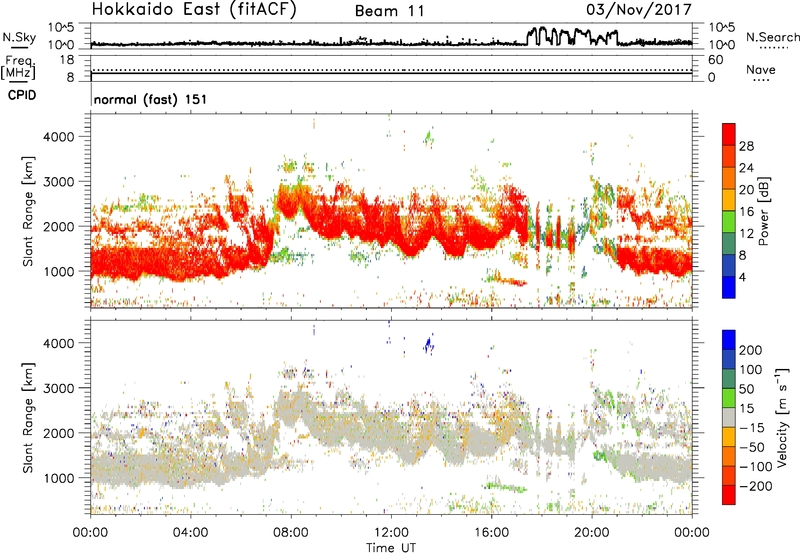Click the '08:00' time axis label
The image size is (800, 554).
(x=291, y=532)
